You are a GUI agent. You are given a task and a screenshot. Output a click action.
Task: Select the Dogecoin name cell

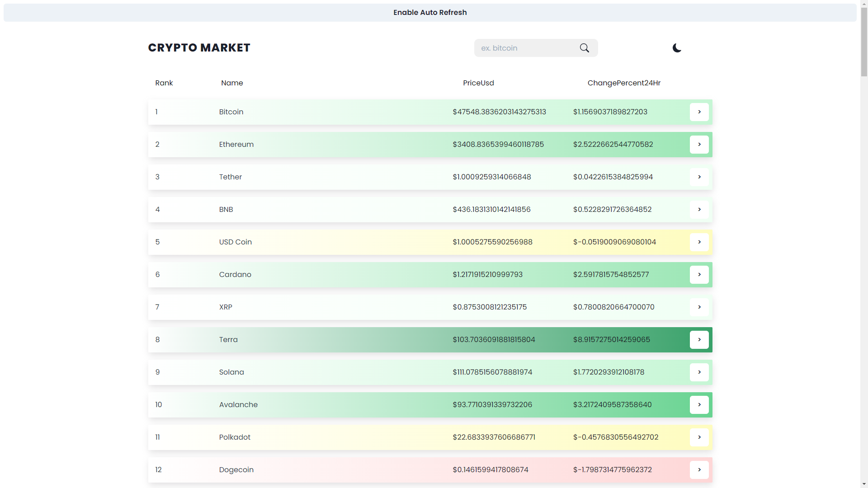tap(236, 470)
